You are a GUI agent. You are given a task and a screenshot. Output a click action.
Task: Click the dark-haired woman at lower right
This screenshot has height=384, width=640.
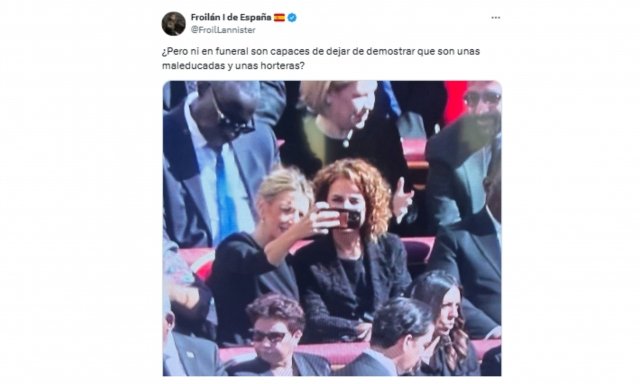pyautogui.click(x=445, y=322)
